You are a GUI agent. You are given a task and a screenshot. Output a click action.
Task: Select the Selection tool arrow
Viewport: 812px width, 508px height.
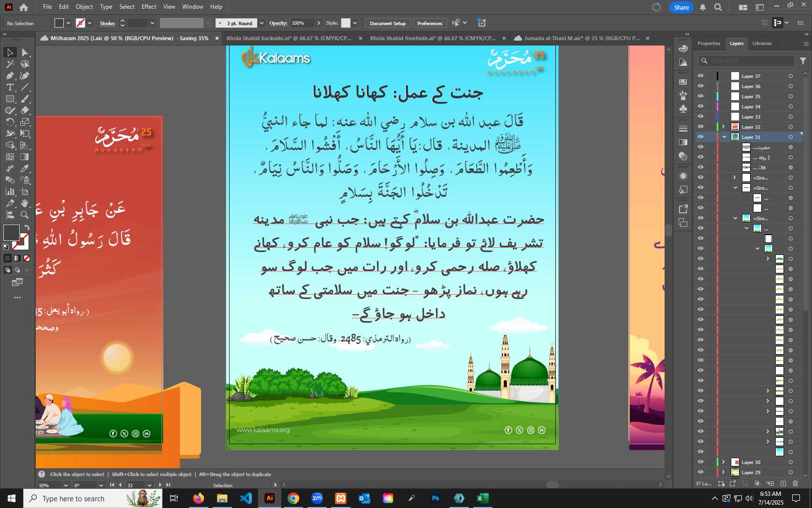click(10, 52)
